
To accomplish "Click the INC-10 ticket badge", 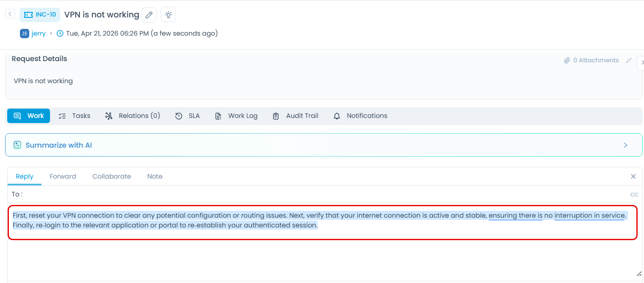I will click(40, 14).
